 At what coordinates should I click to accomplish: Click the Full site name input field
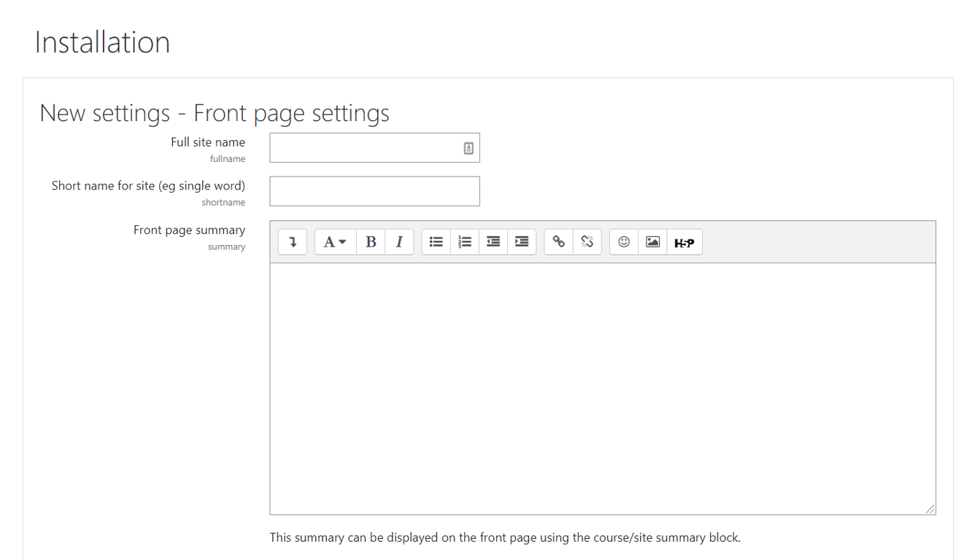(x=365, y=147)
